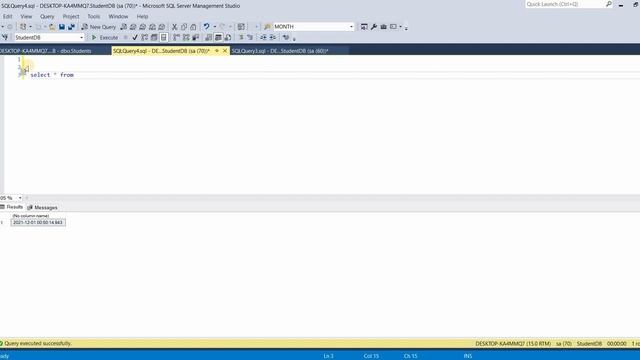Create an Analysis Services DMX query
640x360 pixels.
coord(142,27)
